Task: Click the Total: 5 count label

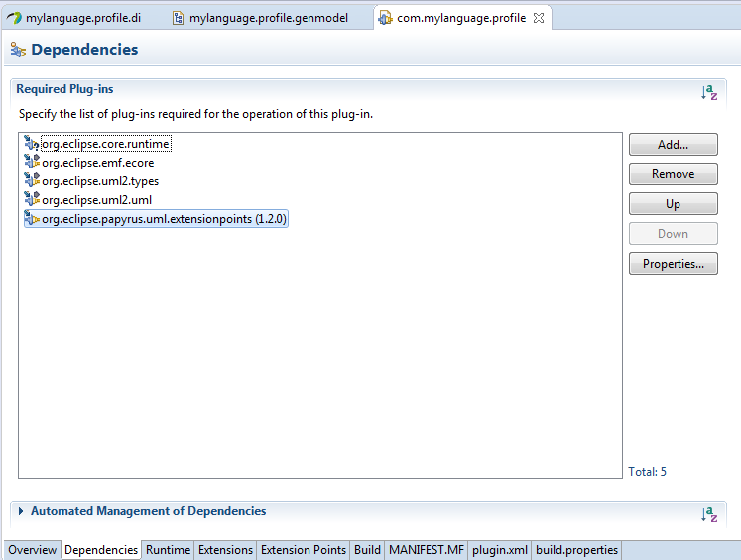Action: click(647, 471)
